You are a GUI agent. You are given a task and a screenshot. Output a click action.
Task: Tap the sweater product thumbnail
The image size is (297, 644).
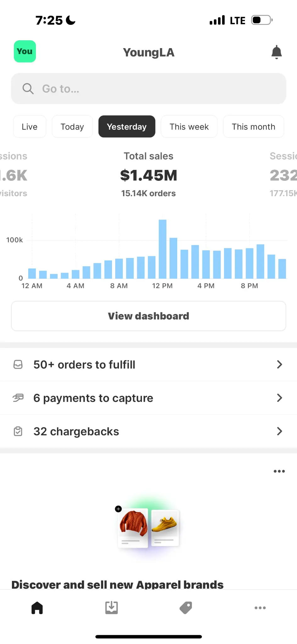pyautogui.click(x=133, y=528)
